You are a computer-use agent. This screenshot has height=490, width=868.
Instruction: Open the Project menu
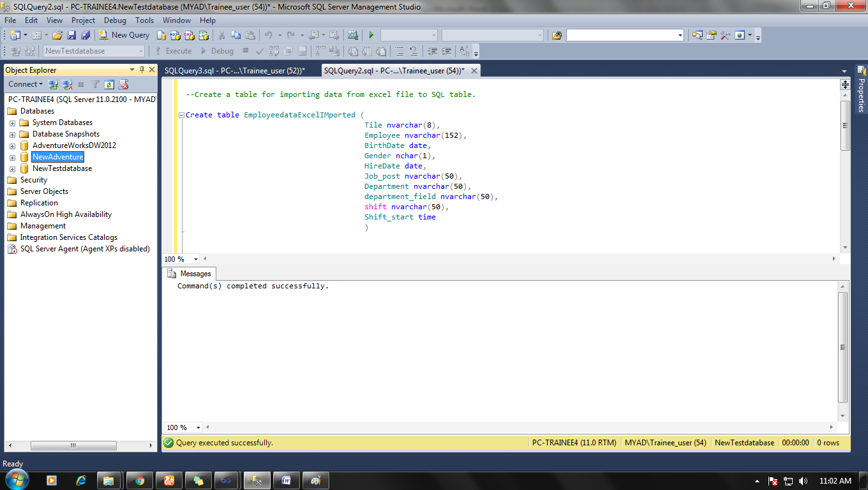83,20
